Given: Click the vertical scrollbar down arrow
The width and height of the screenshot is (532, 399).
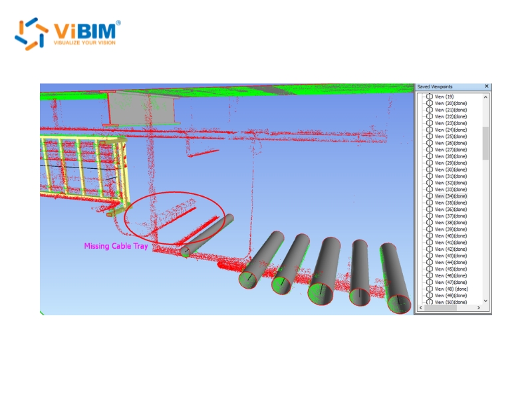Looking at the screenshot, I should pyautogui.click(x=485, y=301).
